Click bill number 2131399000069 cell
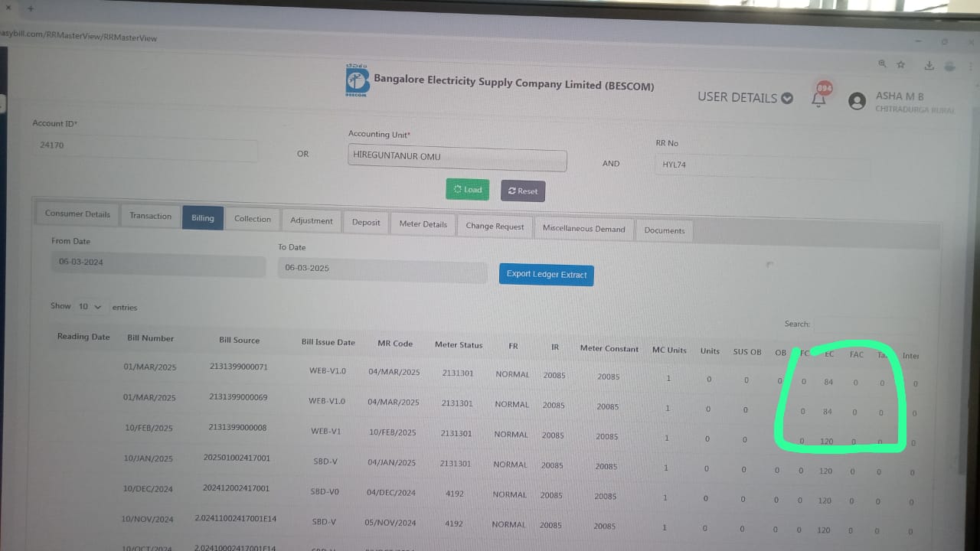980x551 pixels. (240, 397)
